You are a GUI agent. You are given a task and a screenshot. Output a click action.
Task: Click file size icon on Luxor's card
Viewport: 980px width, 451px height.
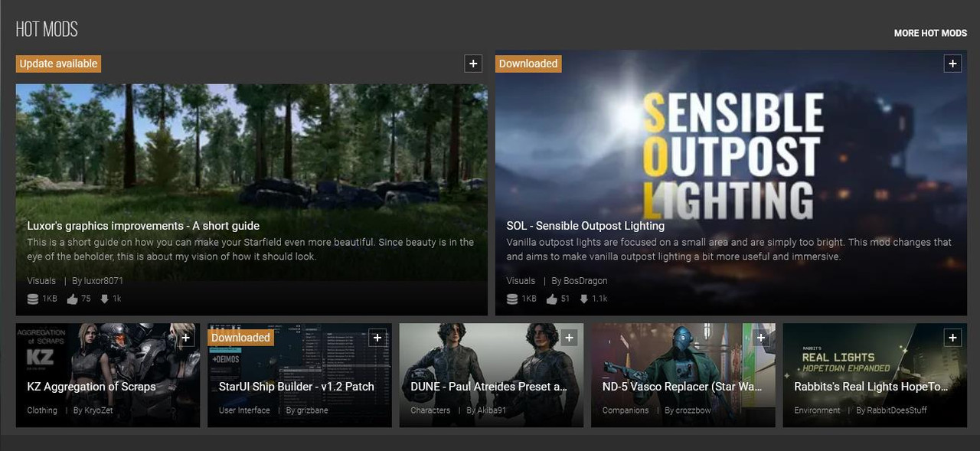(33, 299)
